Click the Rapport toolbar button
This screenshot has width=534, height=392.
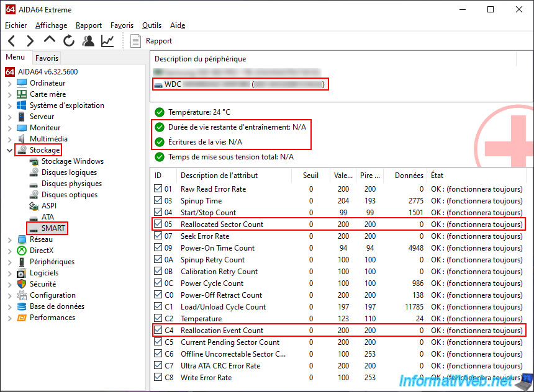151,41
